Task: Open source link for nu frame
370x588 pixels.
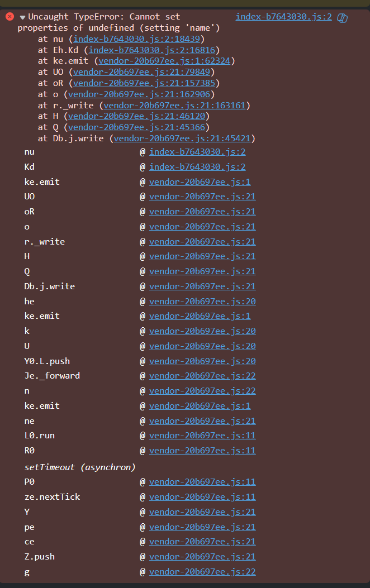Action: (197, 152)
